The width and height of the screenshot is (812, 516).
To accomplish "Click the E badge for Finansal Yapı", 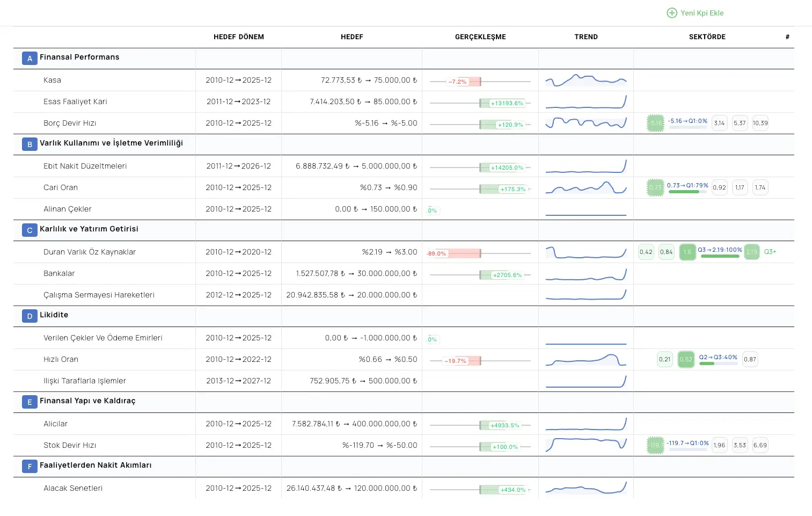I will (30, 402).
